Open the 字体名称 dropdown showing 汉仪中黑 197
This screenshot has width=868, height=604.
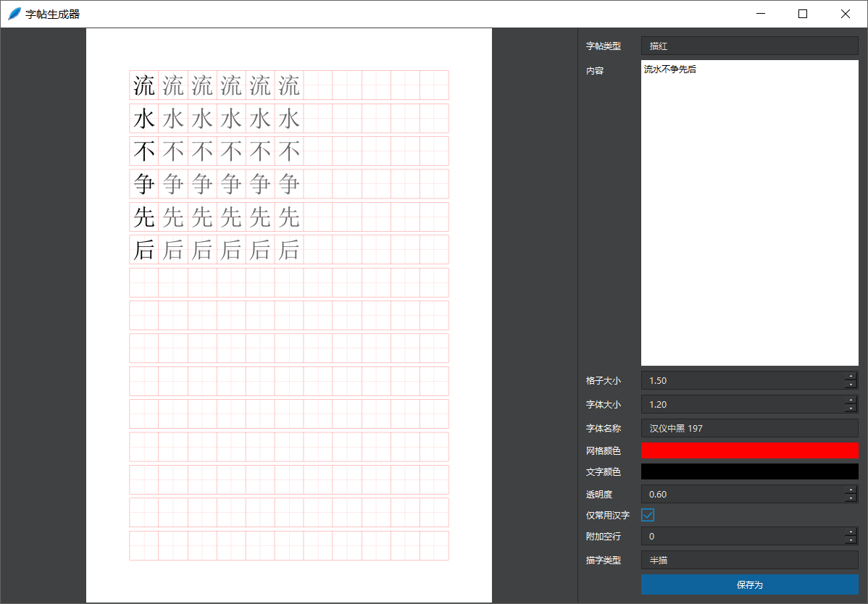[x=749, y=428]
